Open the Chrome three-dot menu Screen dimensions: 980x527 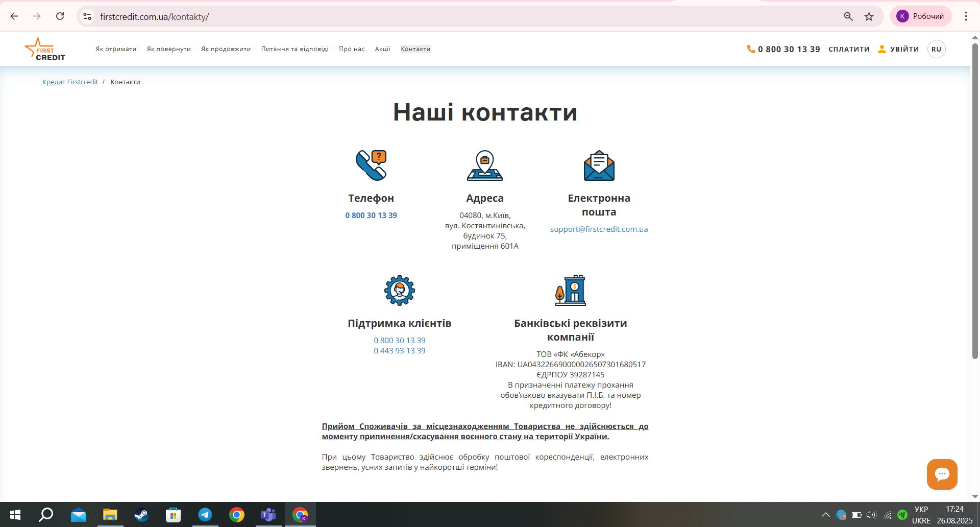coord(966,16)
